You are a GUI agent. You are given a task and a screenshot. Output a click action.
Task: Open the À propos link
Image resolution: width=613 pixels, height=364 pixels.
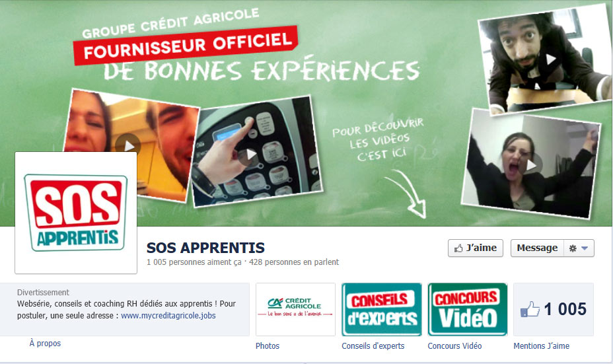point(46,344)
